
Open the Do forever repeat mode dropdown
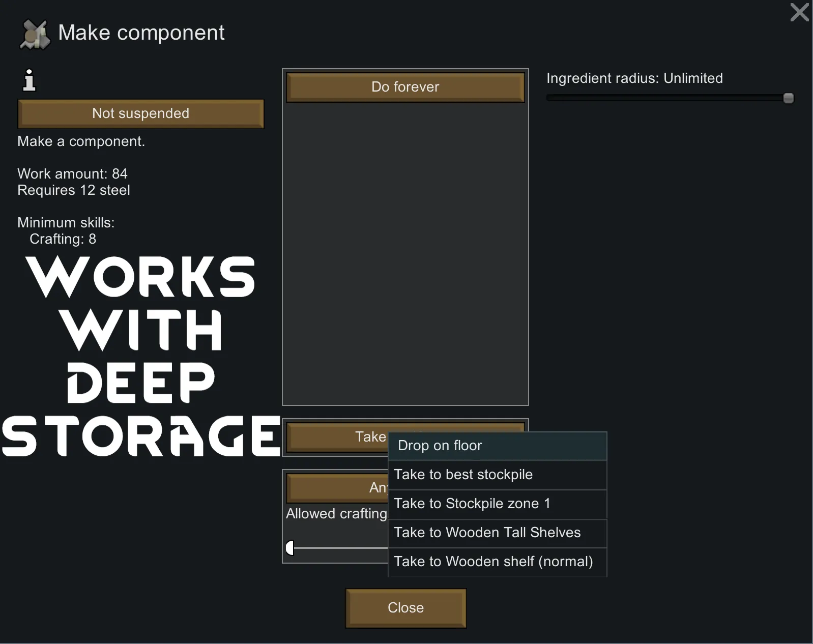[405, 87]
